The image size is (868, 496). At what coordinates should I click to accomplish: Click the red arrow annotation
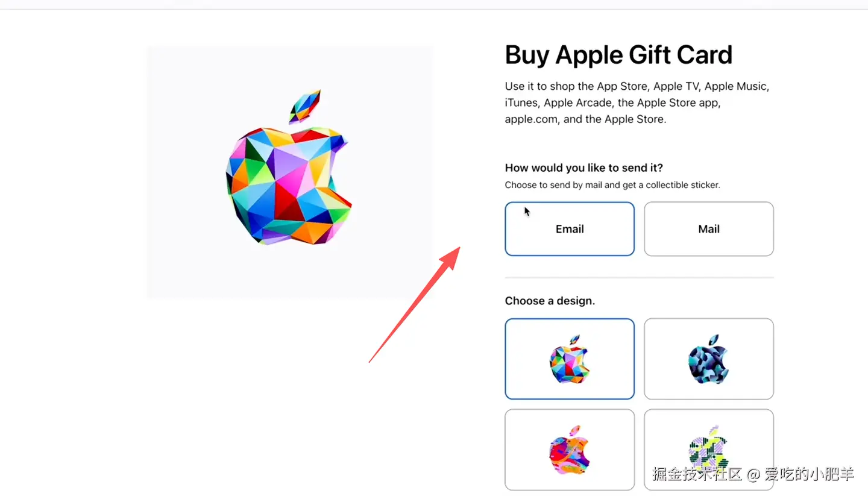pos(415,304)
